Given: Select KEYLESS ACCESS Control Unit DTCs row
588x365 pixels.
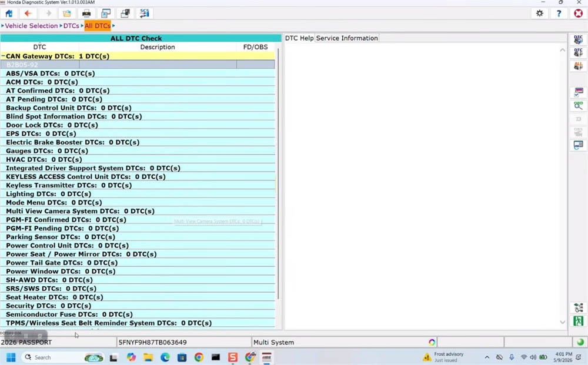Looking at the screenshot, I should [x=138, y=176].
